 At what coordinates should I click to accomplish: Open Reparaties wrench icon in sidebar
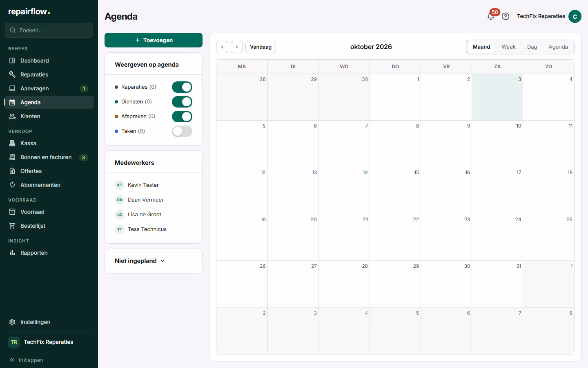click(x=12, y=74)
